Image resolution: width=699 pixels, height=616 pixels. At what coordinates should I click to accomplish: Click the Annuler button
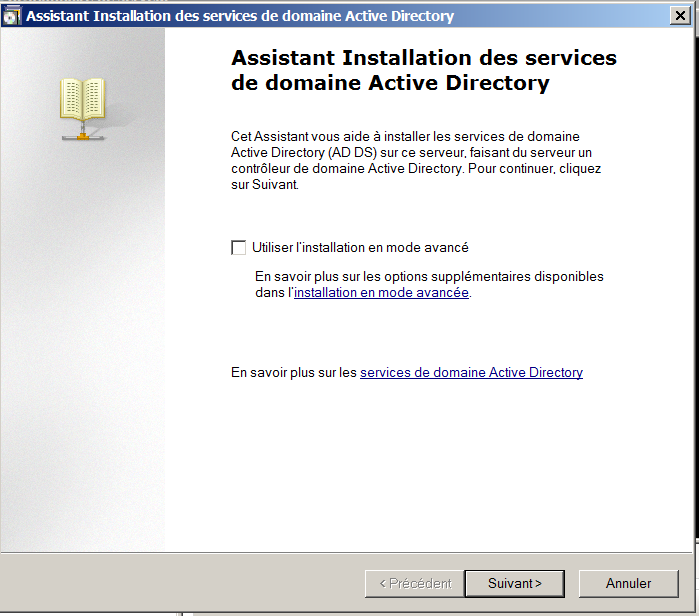click(629, 583)
